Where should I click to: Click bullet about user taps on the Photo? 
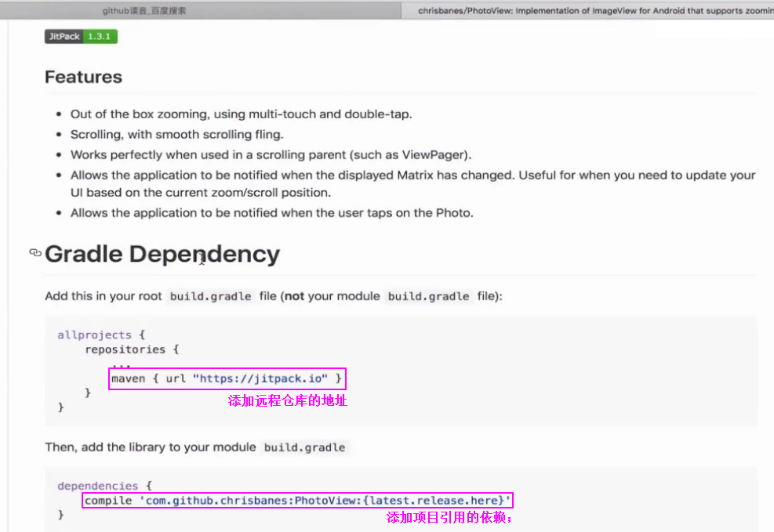tap(271, 213)
